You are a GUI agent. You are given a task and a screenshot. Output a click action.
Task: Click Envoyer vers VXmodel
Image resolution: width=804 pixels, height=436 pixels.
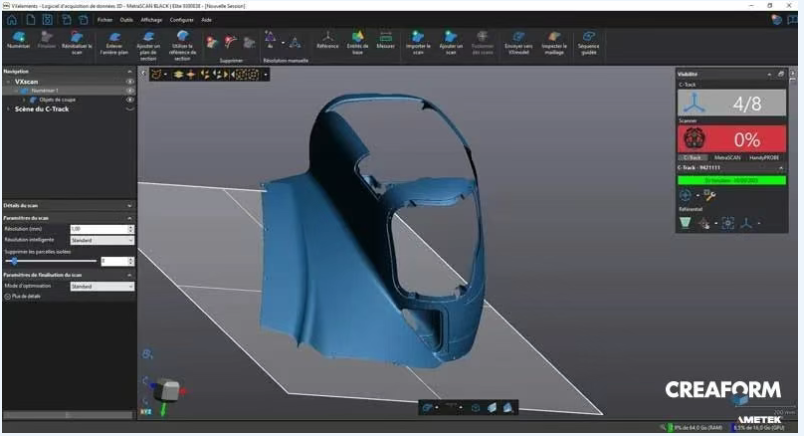[518, 42]
